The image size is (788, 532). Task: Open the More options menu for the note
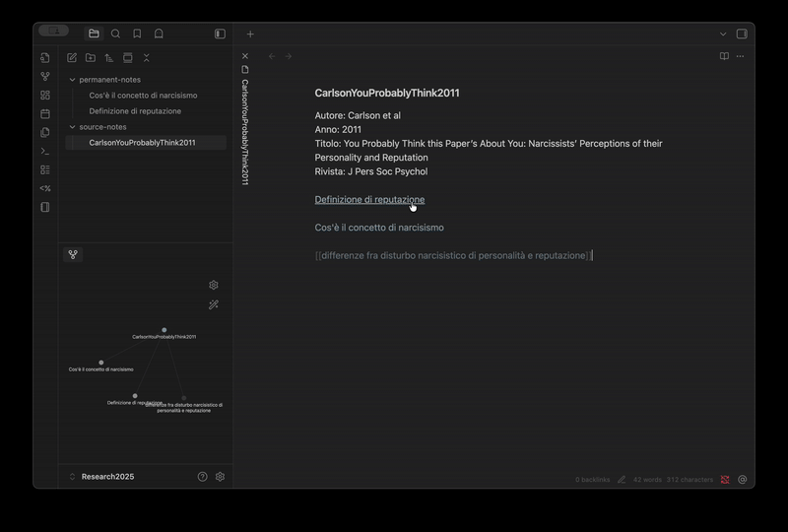click(x=741, y=56)
